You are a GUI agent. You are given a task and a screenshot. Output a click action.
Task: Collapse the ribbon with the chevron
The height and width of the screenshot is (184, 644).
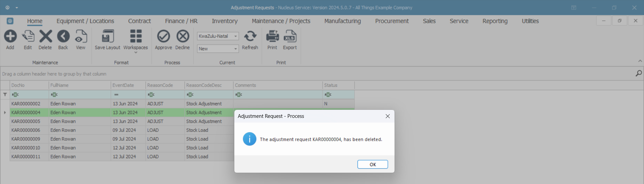(x=640, y=61)
